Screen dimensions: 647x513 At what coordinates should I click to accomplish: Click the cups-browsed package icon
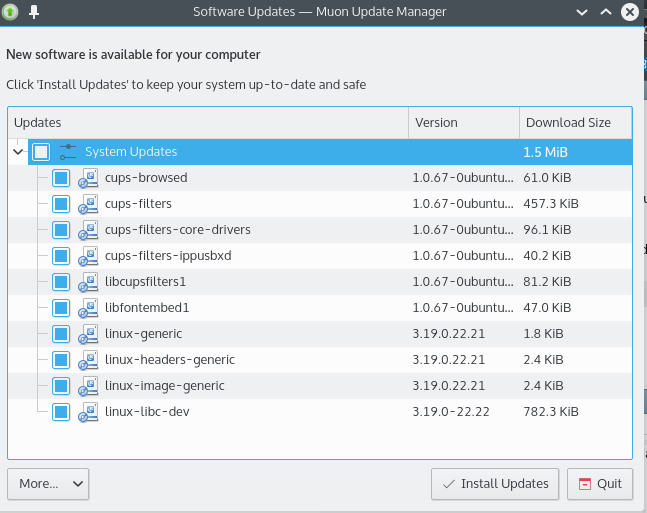(x=88, y=178)
